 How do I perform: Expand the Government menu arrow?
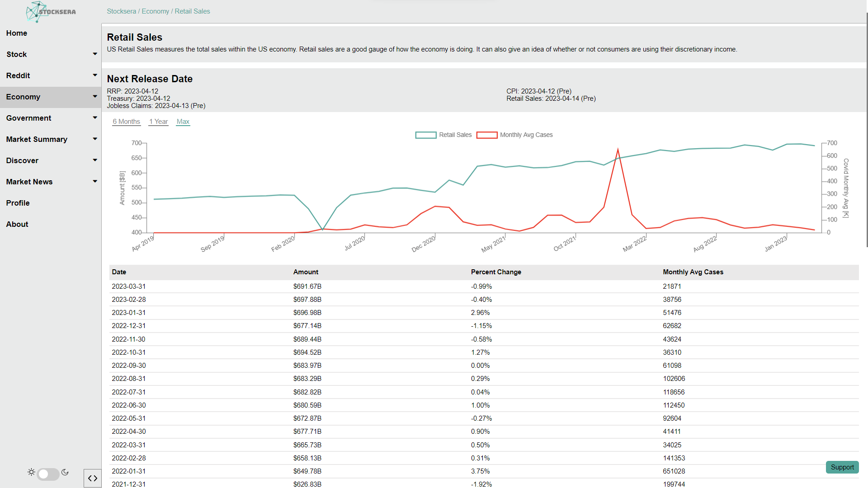pos(95,118)
